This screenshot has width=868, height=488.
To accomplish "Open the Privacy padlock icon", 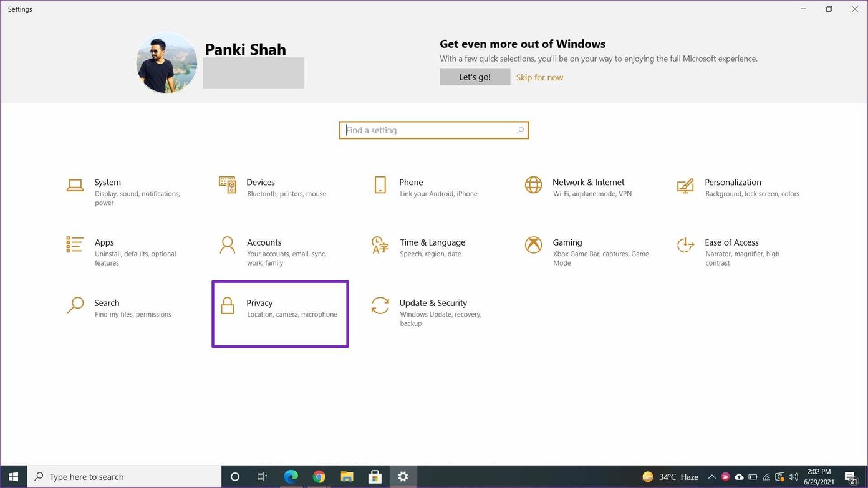I will (228, 305).
